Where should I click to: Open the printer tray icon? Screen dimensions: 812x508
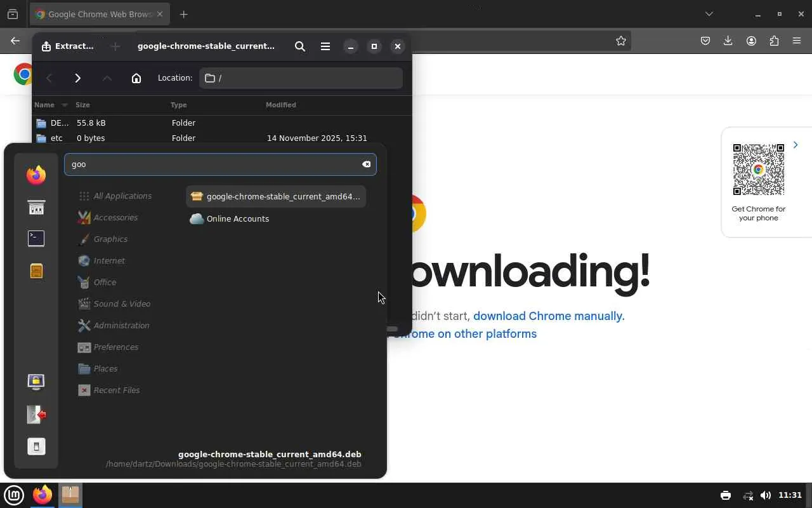point(726,495)
